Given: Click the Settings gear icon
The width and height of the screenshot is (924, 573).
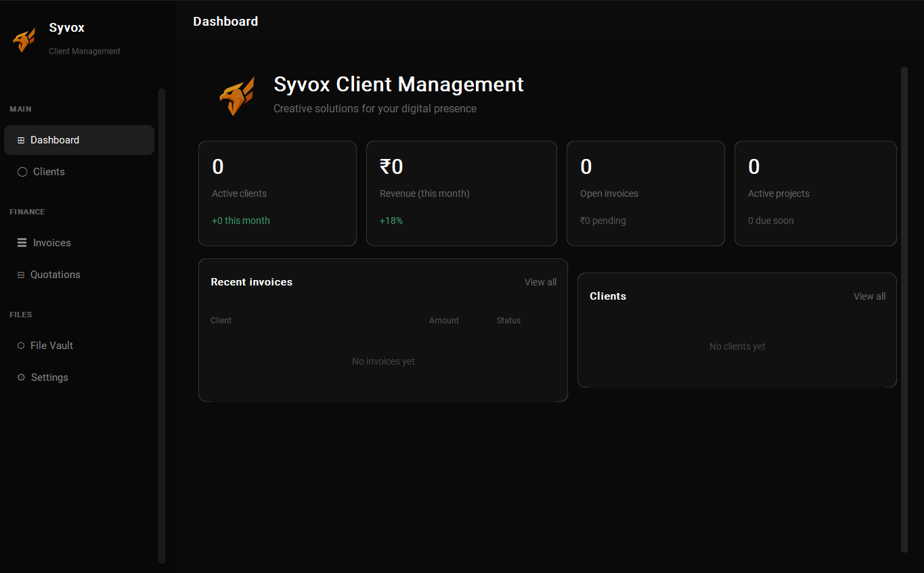Looking at the screenshot, I should tap(21, 377).
